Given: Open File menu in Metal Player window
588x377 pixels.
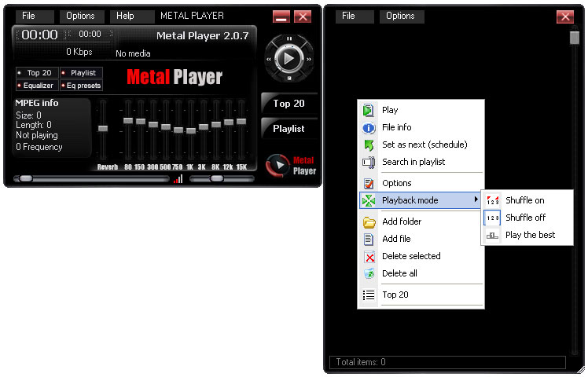Looking at the screenshot, I should click(35, 16).
